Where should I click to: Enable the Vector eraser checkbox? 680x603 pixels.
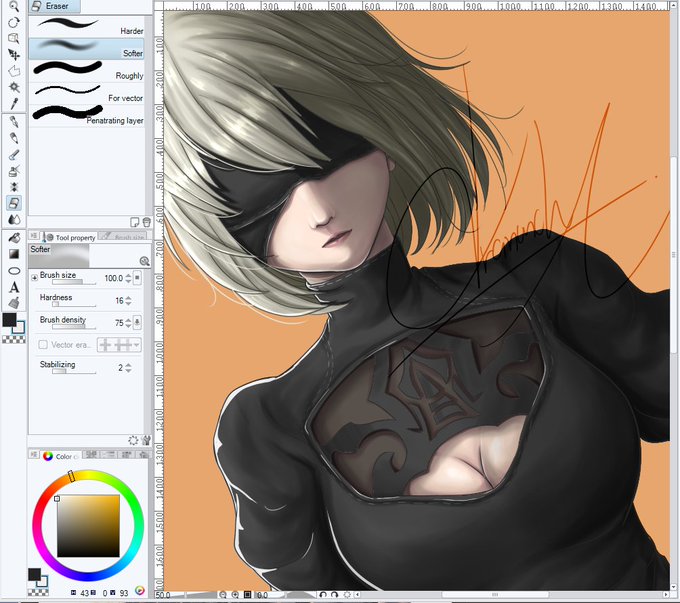[42, 344]
